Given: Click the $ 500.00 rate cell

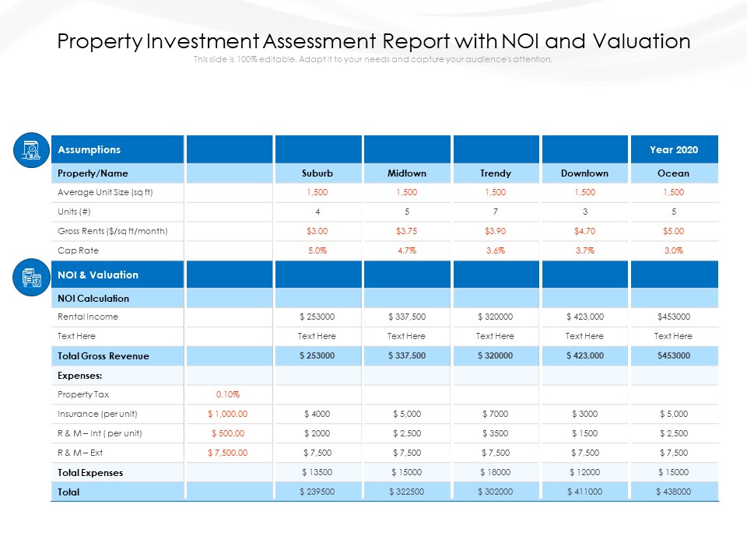Looking at the screenshot, I should click(x=228, y=434).
